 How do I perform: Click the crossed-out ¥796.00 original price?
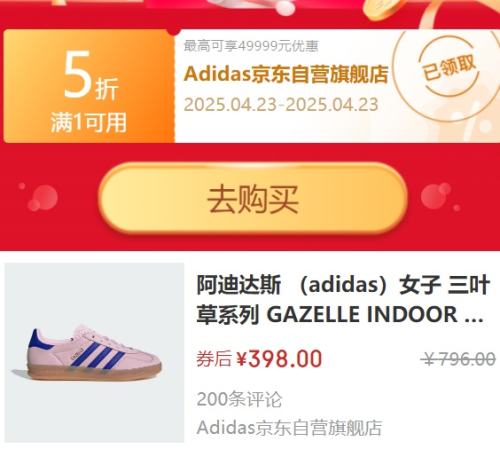(458, 359)
